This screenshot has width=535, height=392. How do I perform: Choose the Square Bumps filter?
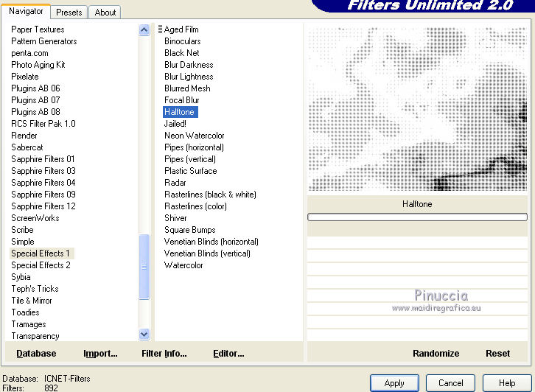pos(189,230)
